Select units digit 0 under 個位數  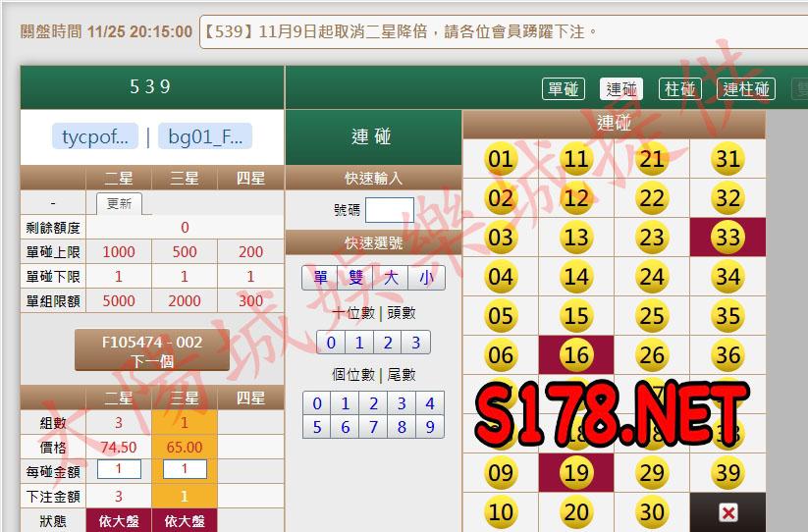click(x=317, y=403)
